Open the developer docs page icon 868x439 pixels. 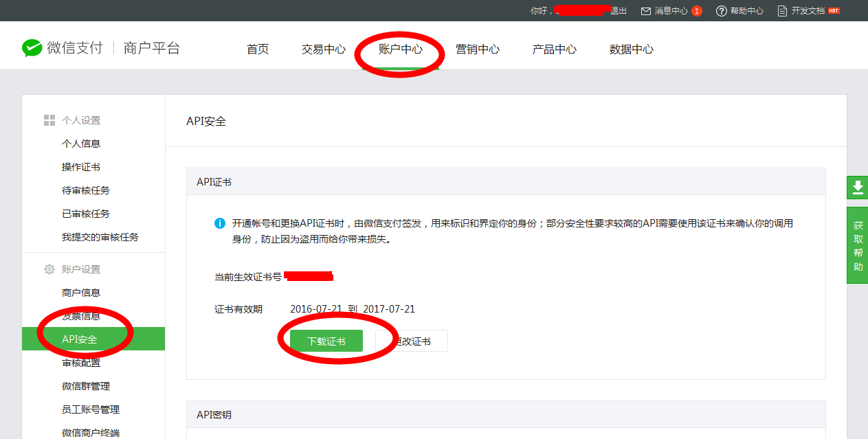pyautogui.click(x=782, y=11)
